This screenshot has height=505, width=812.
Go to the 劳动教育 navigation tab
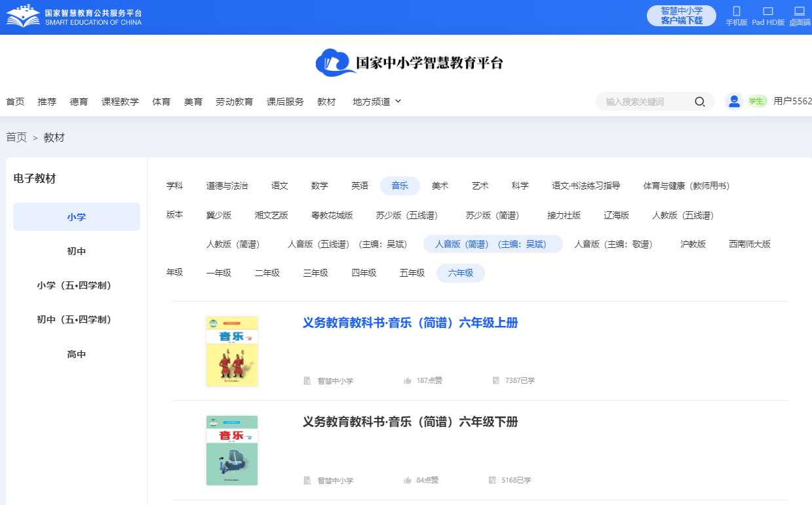pyautogui.click(x=234, y=102)
